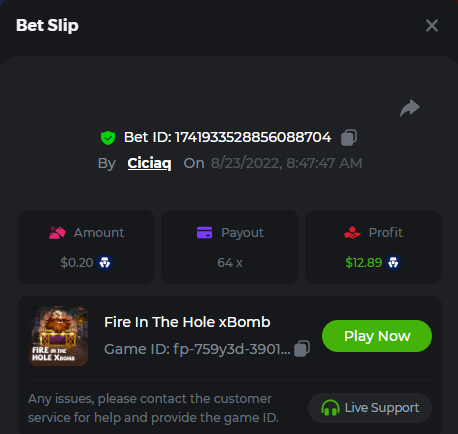Image resolution: width=458 pixels, height=434 pixels.
Task: Click the Play Now button
Action: point(377,336)
